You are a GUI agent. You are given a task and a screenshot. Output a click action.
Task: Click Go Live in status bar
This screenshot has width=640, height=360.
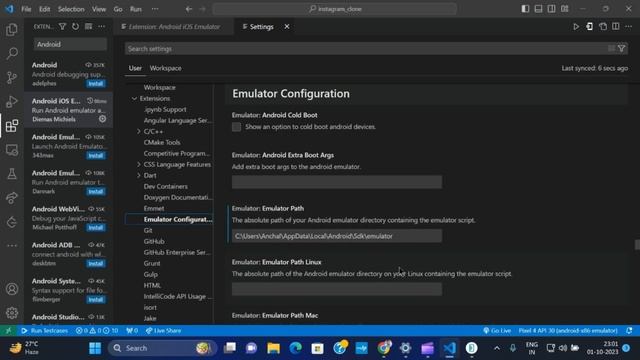tap(497, 331)
